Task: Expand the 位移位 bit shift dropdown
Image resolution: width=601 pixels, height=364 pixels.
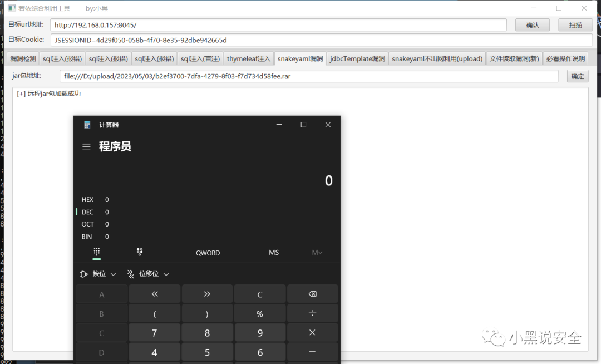Action: (x=147, y=274)
